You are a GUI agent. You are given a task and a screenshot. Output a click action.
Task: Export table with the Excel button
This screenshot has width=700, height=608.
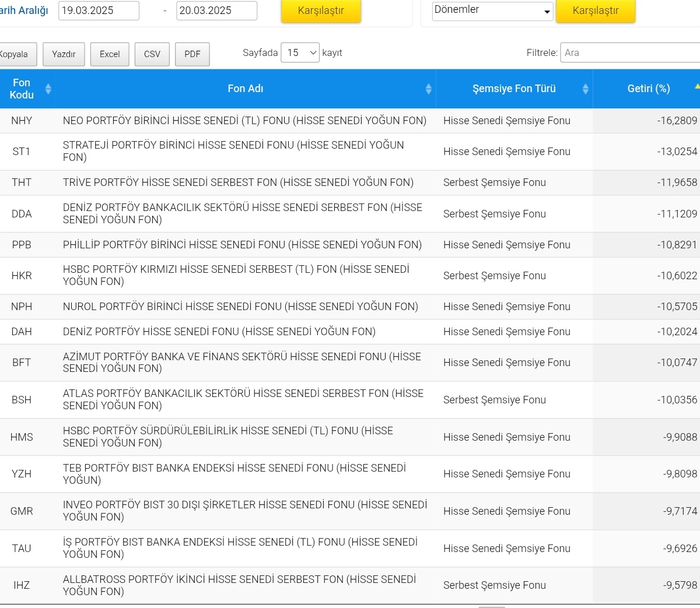pos(110,54)
